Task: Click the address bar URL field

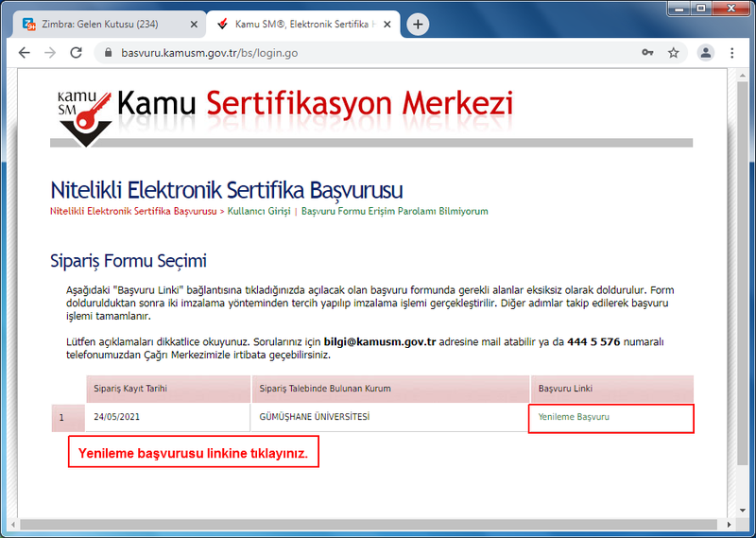Action: pyautogui.click(x=378, y=53)
